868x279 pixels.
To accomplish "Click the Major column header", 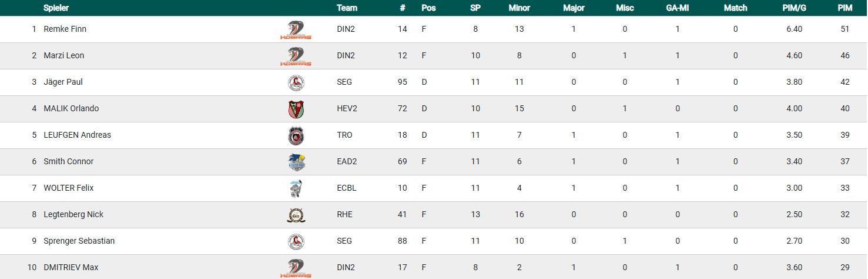I will (574, 8).
